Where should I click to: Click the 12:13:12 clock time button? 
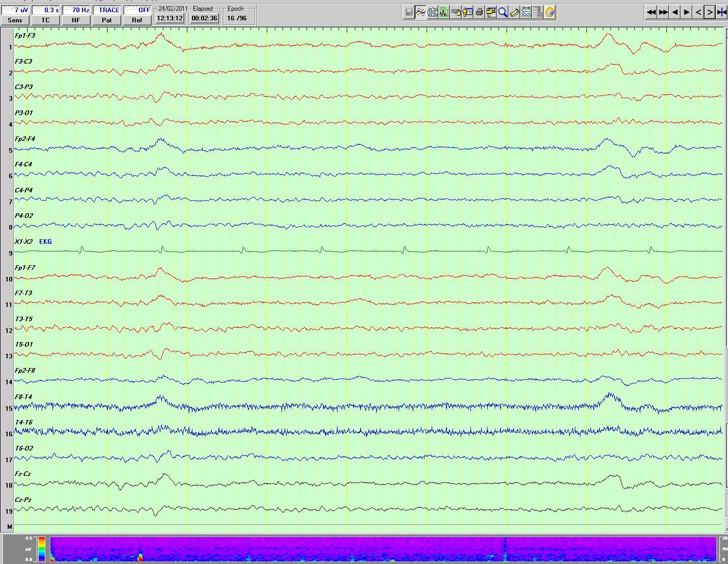pyautogui.click(x=170, y=18)
